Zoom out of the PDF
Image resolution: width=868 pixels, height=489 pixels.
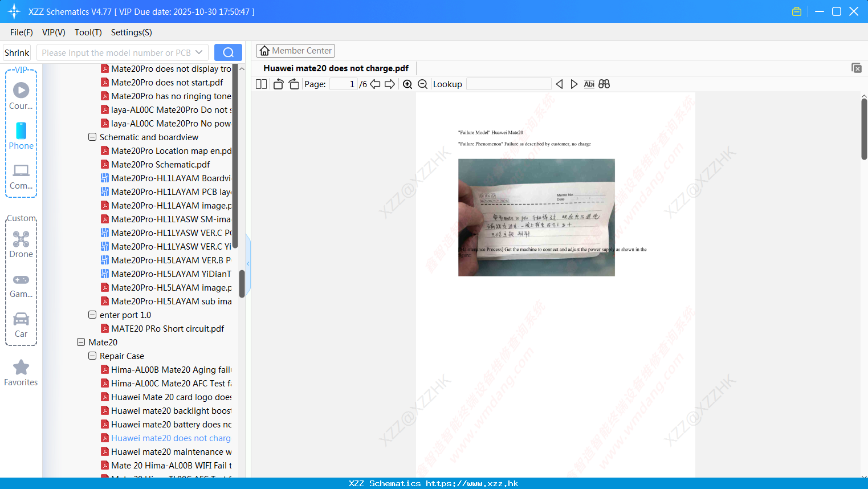[x=422, y=84]
